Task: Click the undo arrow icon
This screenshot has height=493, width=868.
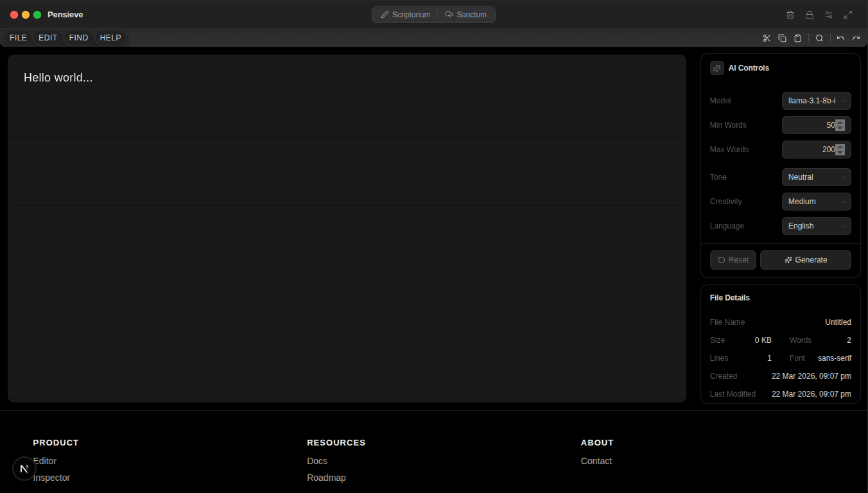Action: [840, 38]
